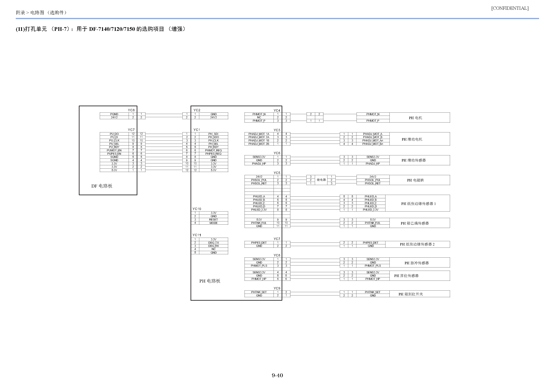Select the PH 纸张边缘传感器 1 box

(x=418, y=203)
